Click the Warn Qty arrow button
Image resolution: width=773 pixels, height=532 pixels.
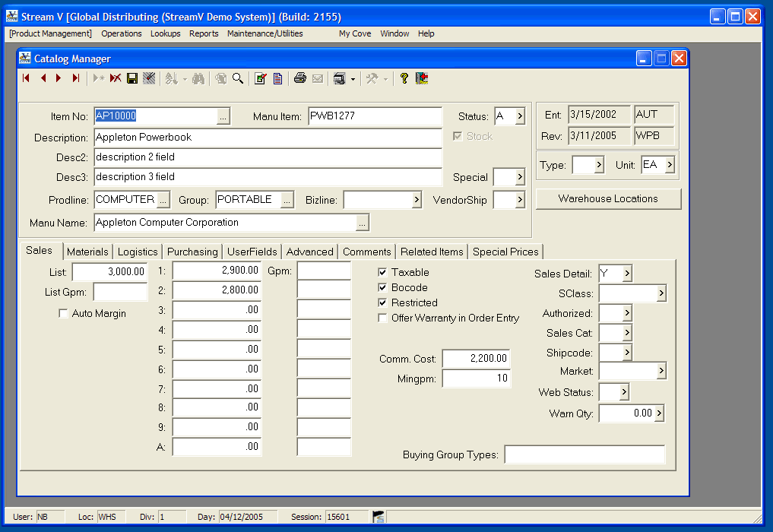tap(659, 413)
